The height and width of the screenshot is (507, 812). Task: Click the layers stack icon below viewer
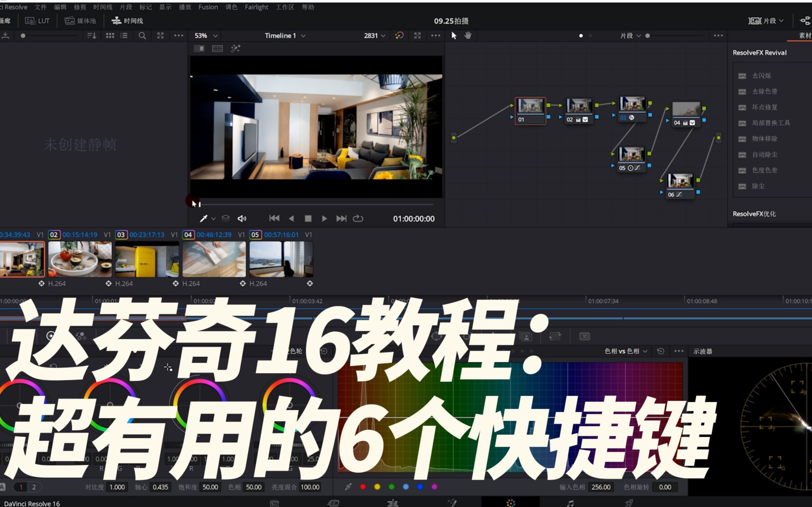tap(226, 218)
